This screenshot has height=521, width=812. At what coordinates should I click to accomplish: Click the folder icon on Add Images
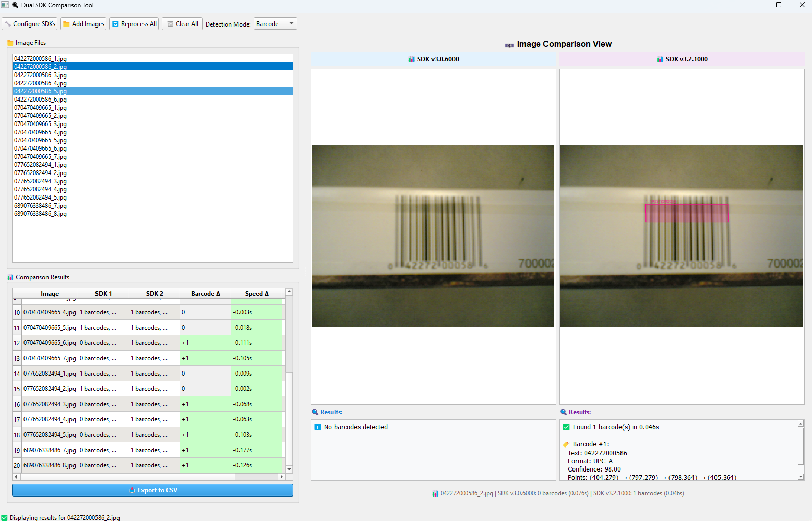(66, 24)
